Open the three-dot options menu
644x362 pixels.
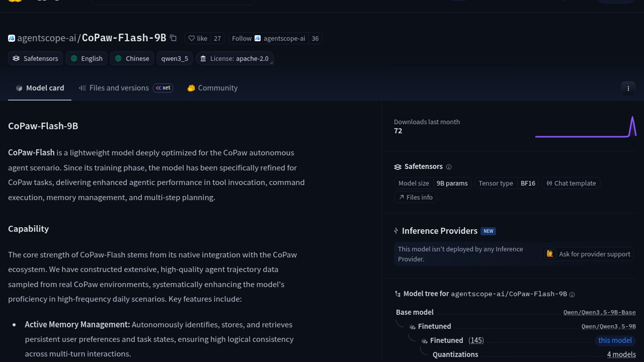628,88
